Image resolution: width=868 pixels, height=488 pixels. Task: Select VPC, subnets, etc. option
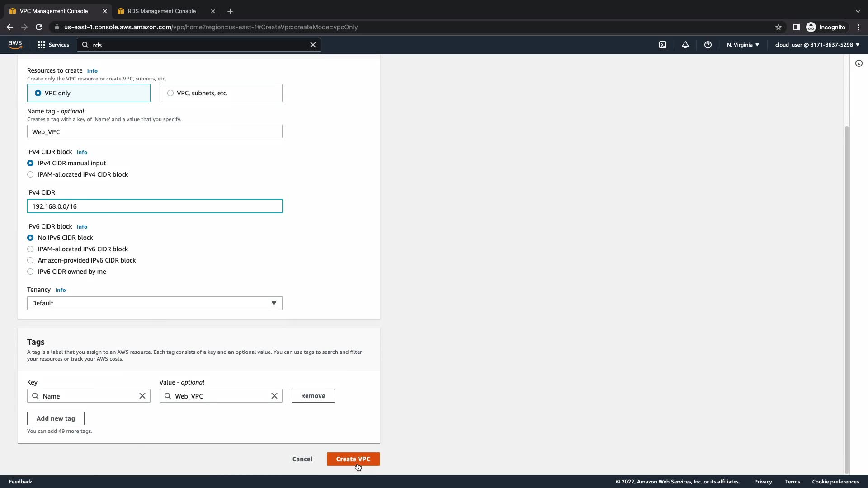221,93
